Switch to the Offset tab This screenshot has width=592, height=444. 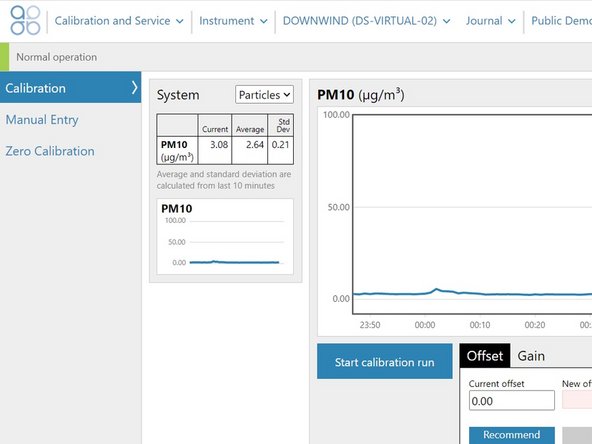pyautogui.click(x=485, y=356)
